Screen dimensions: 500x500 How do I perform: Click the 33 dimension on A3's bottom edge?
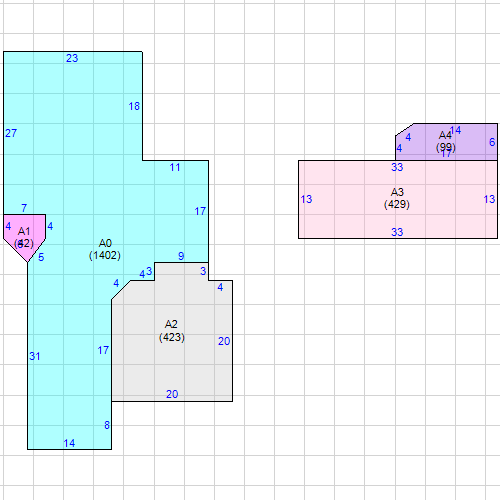397,232
